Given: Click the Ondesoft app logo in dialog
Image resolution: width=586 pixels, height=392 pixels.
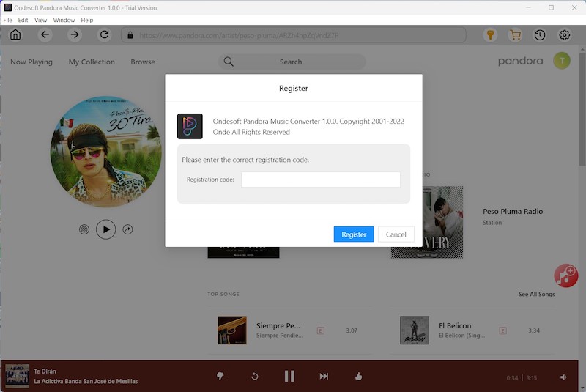Looking at the screenshot, I should click(x=190, y=126).
